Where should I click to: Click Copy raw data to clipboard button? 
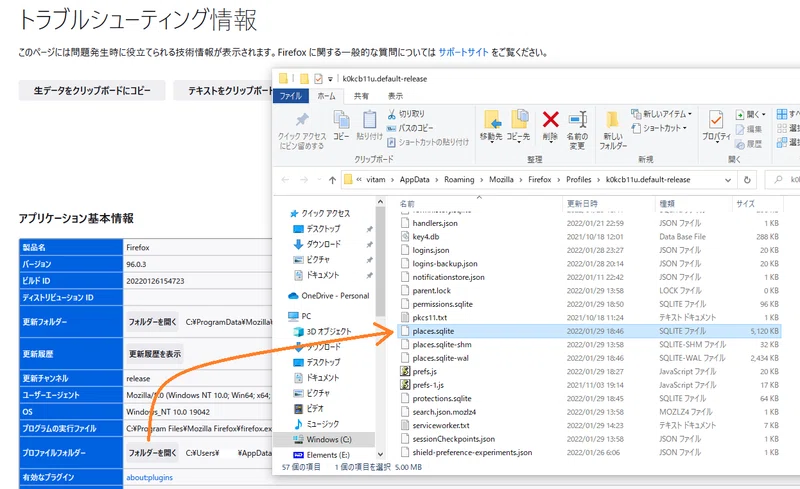pos(92,90)
